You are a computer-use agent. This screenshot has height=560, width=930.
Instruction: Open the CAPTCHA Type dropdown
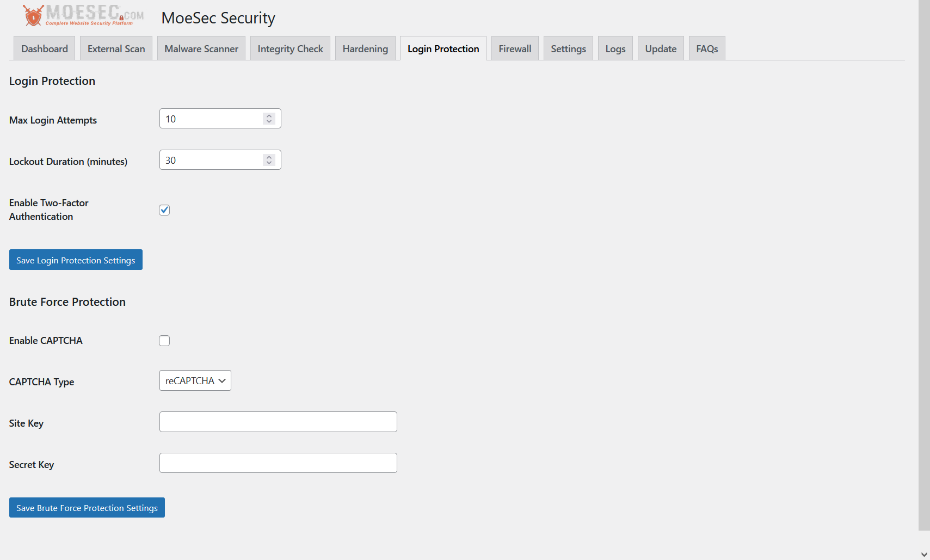(195, 381)
